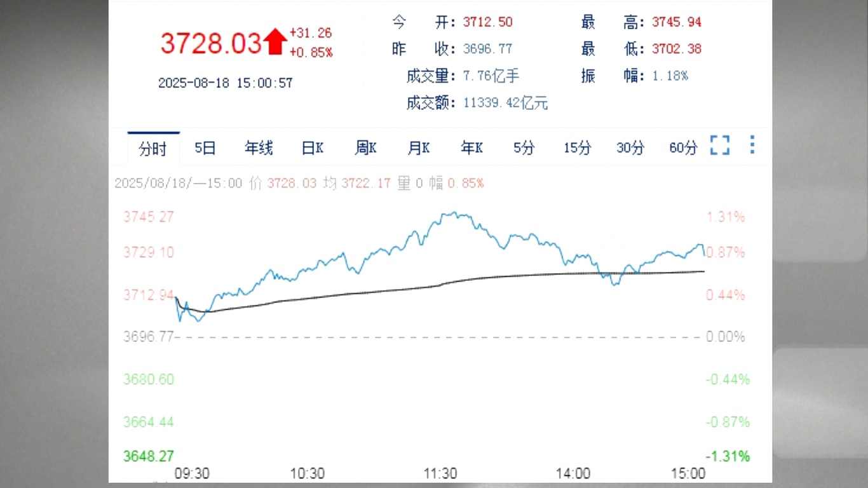Select the 5日 five-day chart tab
Image resolution: width=868 pixels, height=488 pixels.
pos(205,147)
